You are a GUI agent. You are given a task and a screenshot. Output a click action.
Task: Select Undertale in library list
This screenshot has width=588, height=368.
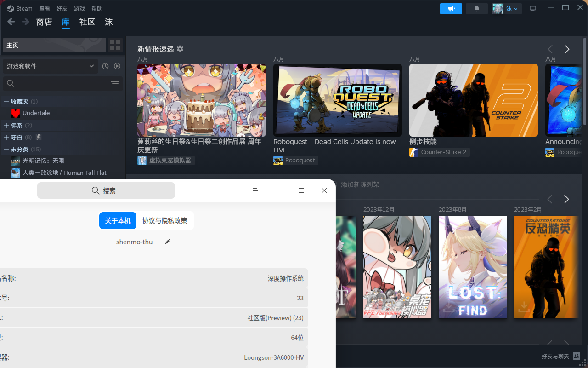click(x=36, y=113)
